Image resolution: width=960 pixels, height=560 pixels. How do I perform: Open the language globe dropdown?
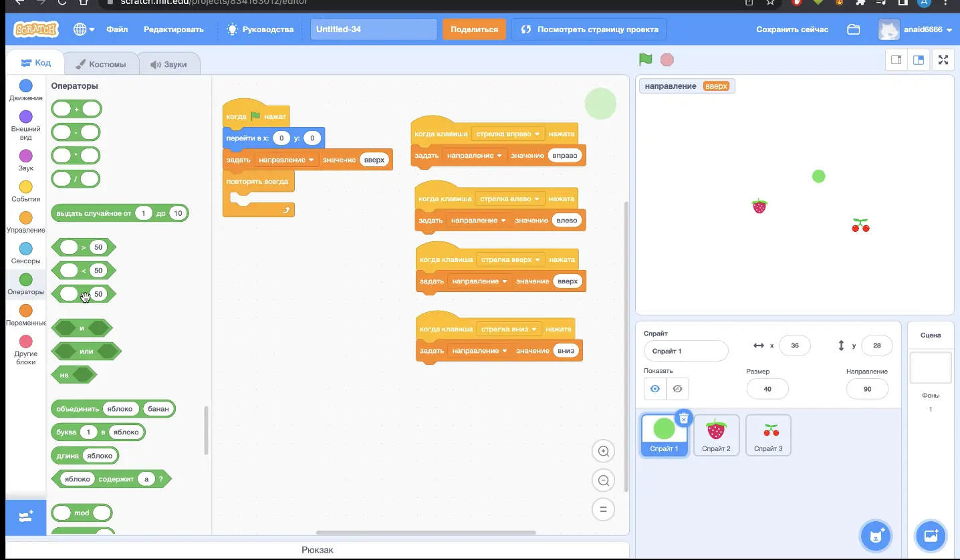(x=84, y=29)
